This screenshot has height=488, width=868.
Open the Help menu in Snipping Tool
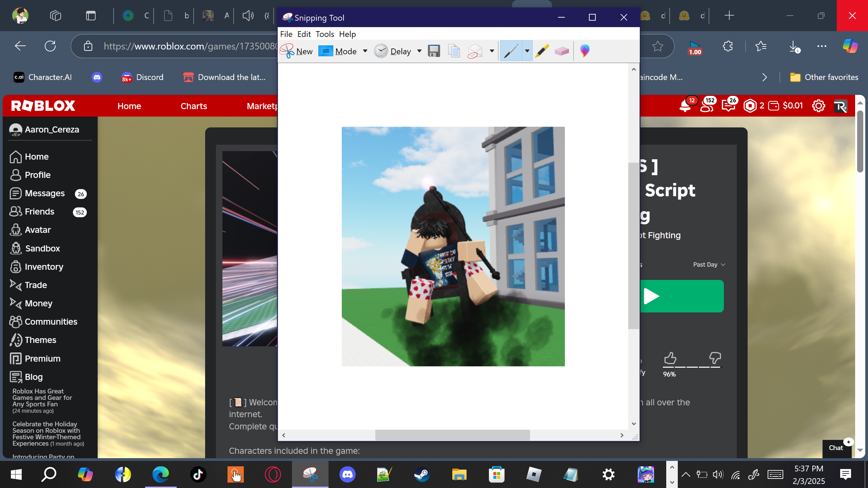(x=348, y=34)
